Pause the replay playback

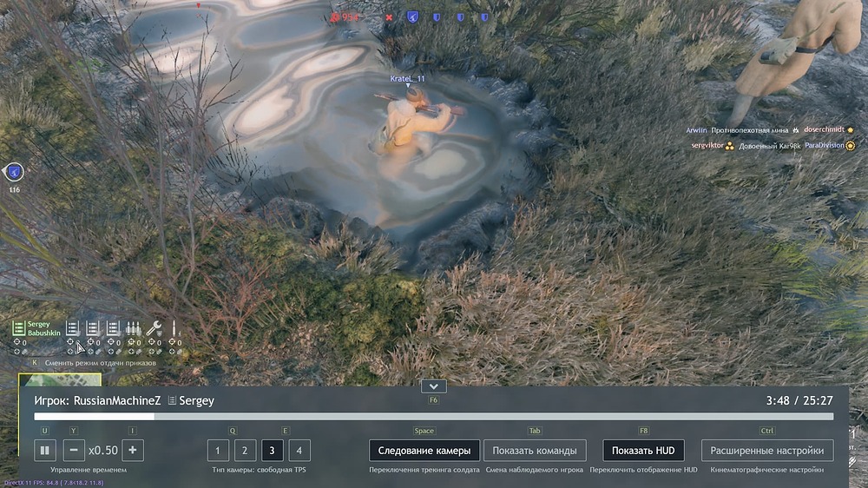[46, 451]
